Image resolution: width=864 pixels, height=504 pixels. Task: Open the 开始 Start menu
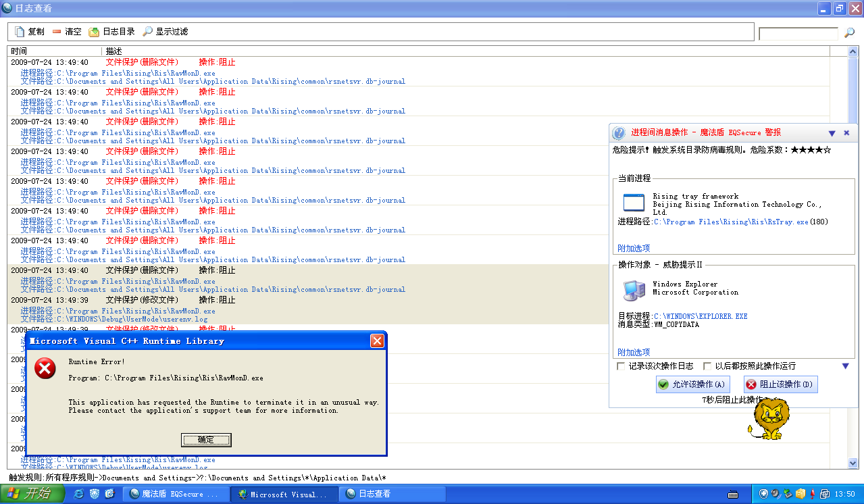click(x=32, y=494)
